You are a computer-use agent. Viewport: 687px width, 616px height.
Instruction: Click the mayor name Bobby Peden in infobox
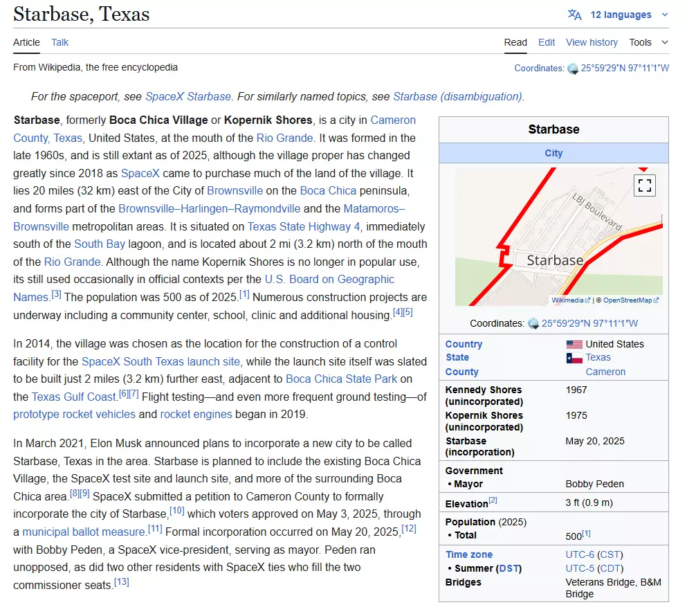pos(594,484)
